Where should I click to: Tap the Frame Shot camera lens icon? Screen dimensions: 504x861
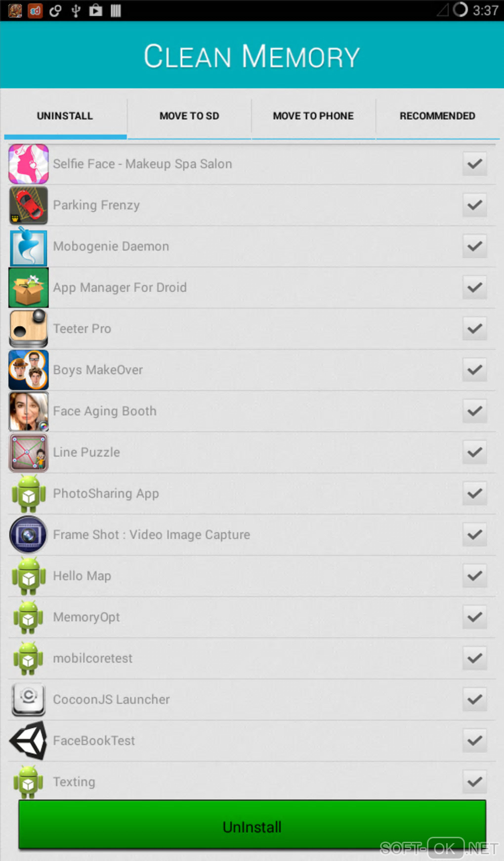(29, 535)
